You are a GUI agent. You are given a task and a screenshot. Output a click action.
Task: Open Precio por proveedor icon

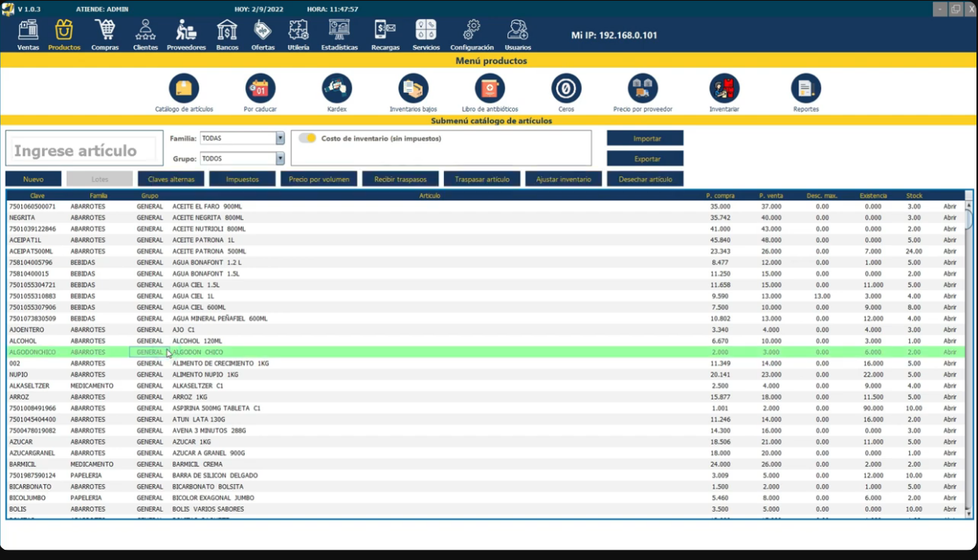643,88
